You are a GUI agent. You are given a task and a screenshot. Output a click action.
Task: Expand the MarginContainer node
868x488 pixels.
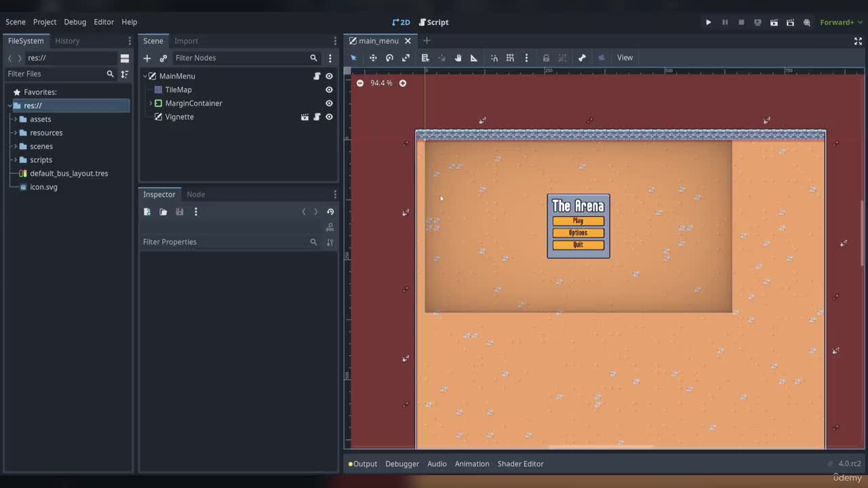(151, 103)
